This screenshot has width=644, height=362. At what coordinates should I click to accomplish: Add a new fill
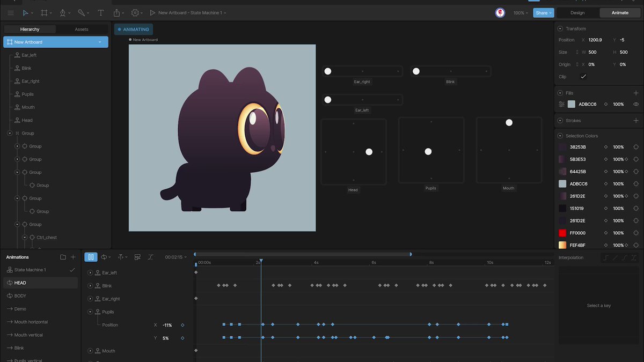pyautogui.click(x=636, y=93)
